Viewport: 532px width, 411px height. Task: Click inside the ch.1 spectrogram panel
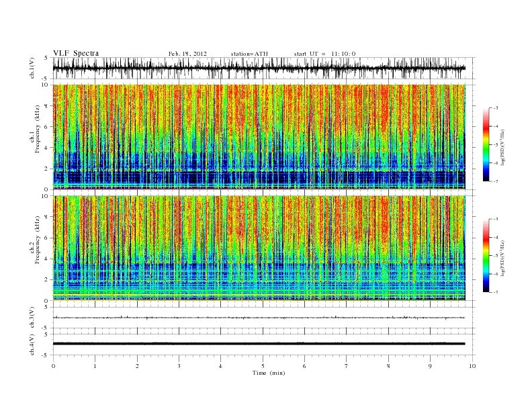259,137
